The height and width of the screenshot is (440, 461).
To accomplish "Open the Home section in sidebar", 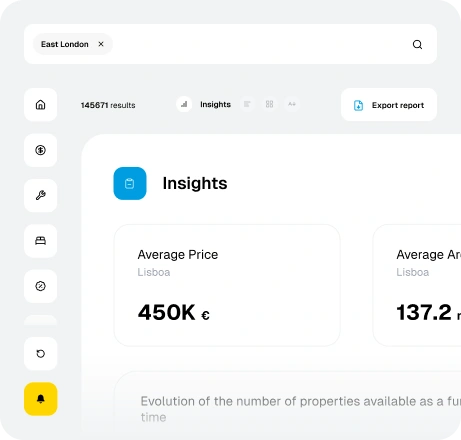I will pos(41,105).
